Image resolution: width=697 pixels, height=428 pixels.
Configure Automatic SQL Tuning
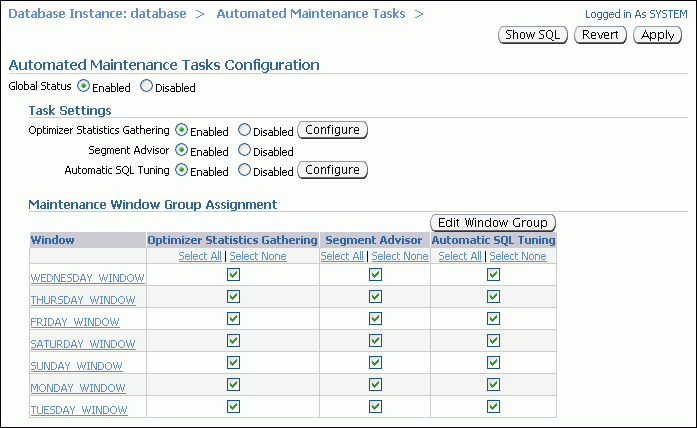(x=332, y=170)
